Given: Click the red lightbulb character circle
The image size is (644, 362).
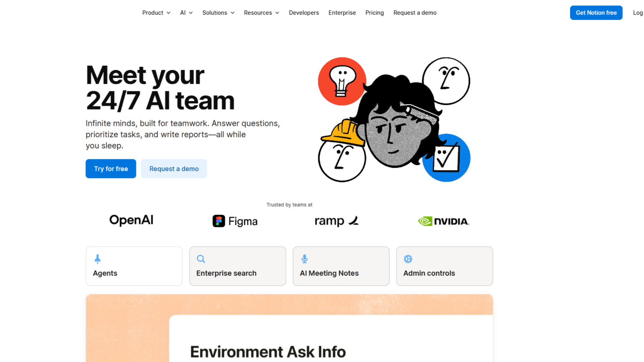Looking at the screenshot, I should (x=342, y=81).
